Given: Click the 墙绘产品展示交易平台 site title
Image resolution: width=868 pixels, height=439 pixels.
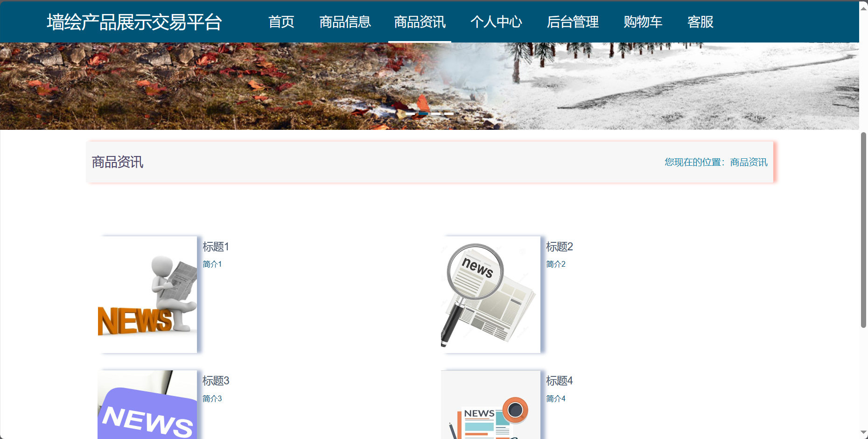Looking at the screenshot, I should pyautogui.click(x=134, y=22).
